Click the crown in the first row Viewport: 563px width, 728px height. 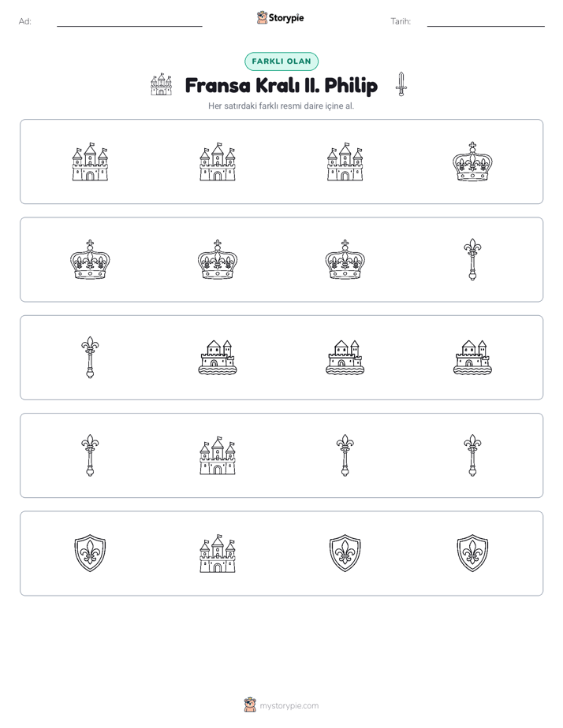tap(472, 162)
